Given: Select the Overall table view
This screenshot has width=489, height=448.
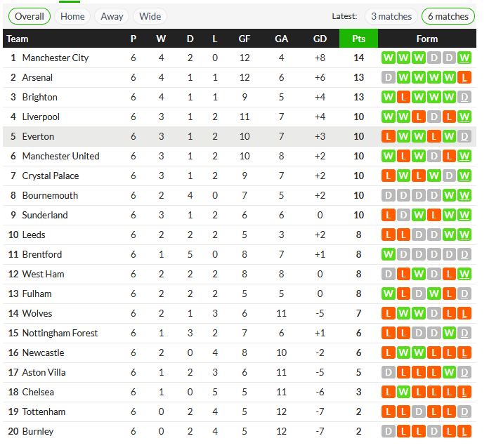Looking at the screenshot, I should (30, 16).
